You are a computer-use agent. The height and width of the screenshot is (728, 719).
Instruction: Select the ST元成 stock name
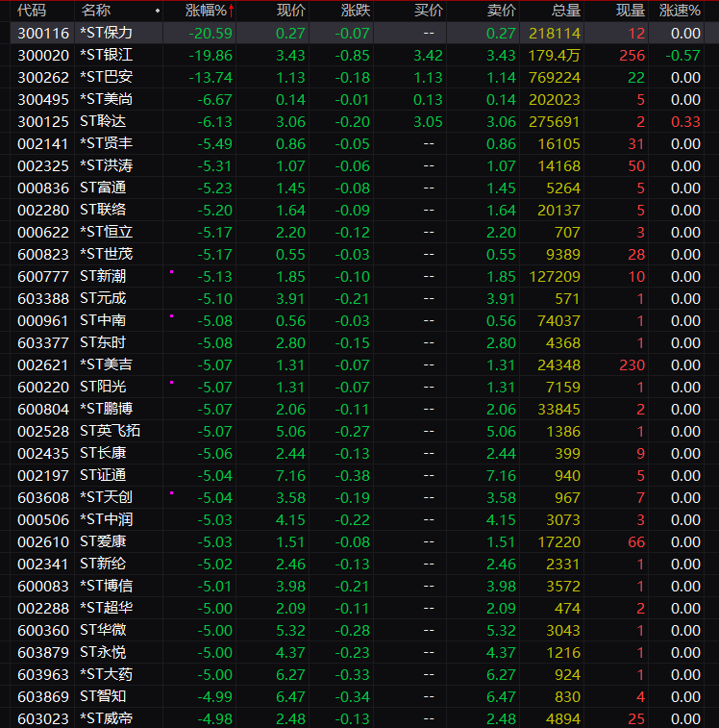(103, 298)
